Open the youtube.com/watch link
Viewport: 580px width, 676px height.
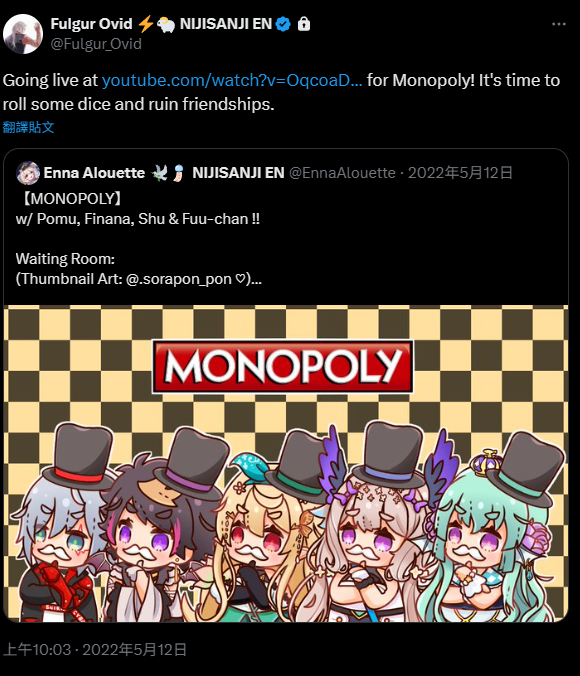click(232, 80)
